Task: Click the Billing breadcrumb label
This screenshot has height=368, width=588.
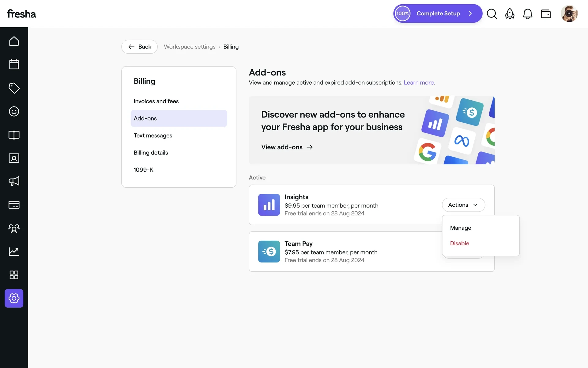Action: (231, 47)
